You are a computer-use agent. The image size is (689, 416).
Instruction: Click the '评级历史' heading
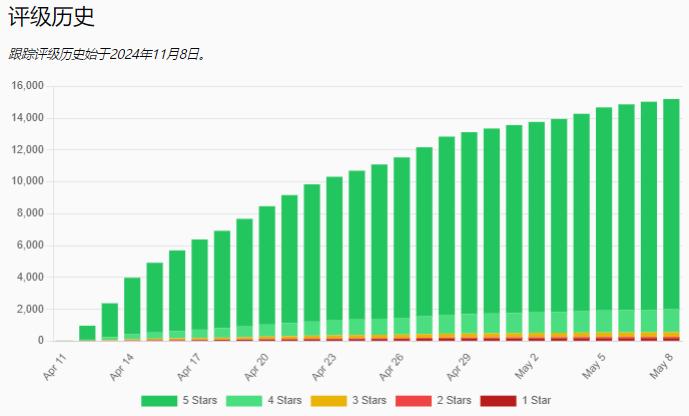pyautogui.click(x=52, y=17)
